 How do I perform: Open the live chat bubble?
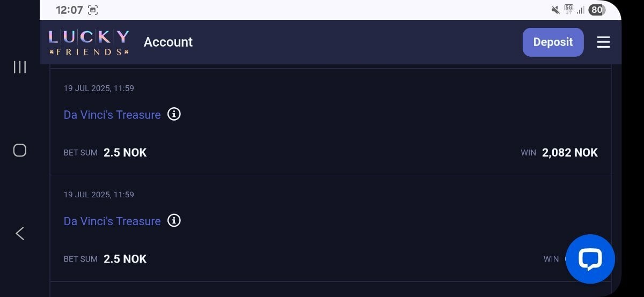(x=590, y=259)
